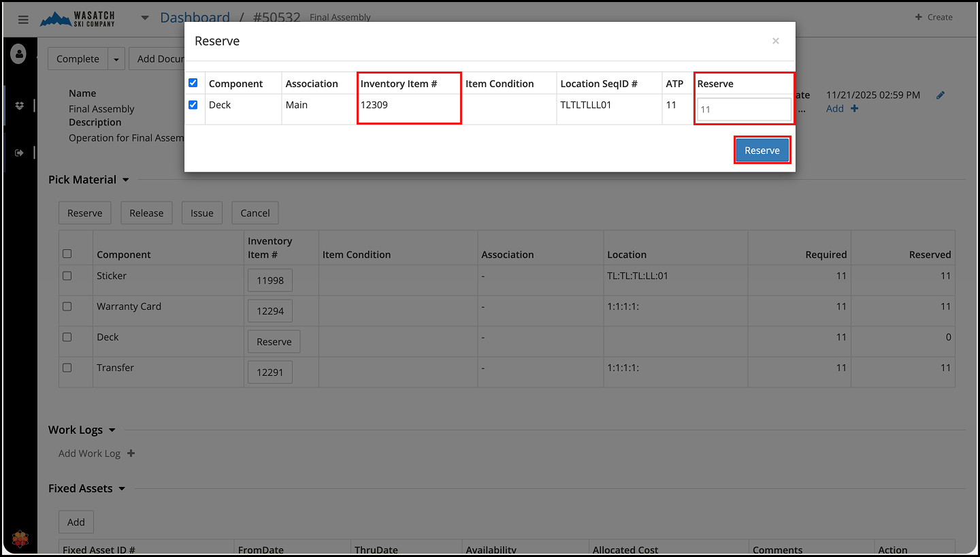Viewport: 980px width, 557px height.
Task: Click the box icon in left sidebar
Action: [x=19, y=106]
